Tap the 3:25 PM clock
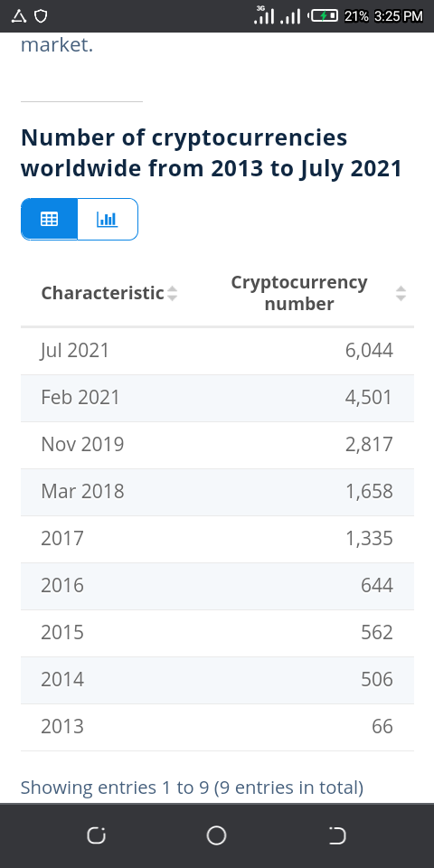 [x=399, y=16]
